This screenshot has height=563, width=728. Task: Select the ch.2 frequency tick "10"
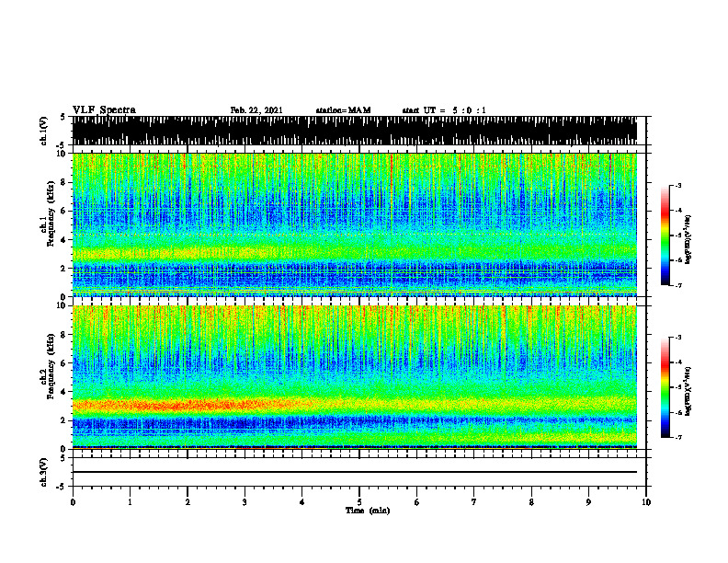(x=61, y=305)
